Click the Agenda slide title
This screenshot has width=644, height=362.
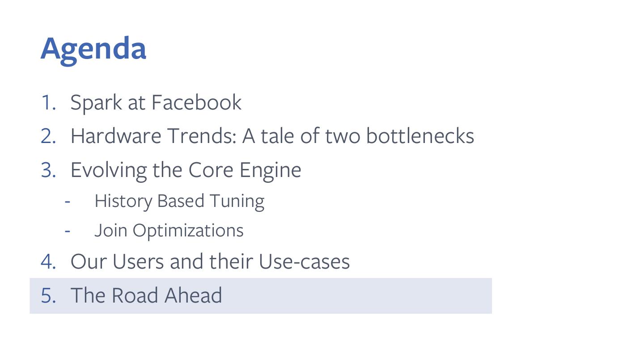pyautogui.click(x=93, y=49)
